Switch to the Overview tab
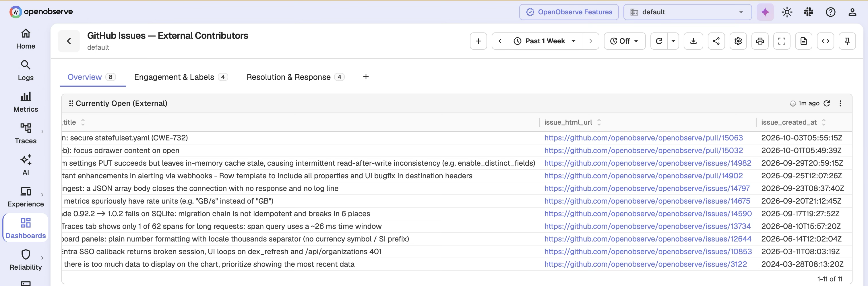The image size is (868, 286). (x=92, y=77)
